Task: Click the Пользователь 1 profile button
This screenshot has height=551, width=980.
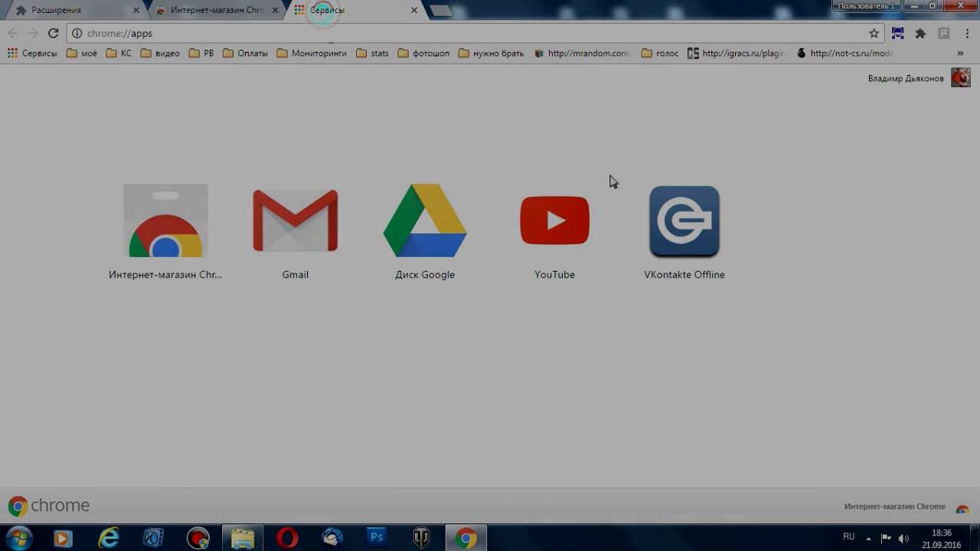Action: (x=867, y=6)
